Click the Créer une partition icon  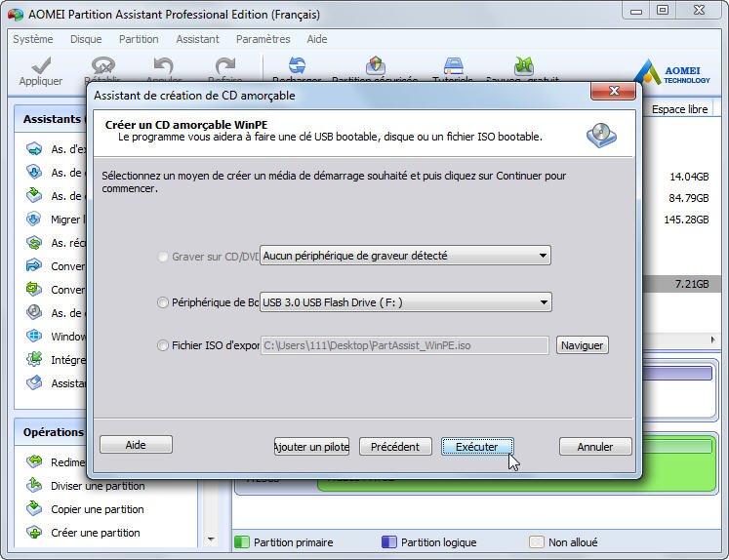(34, 532)
